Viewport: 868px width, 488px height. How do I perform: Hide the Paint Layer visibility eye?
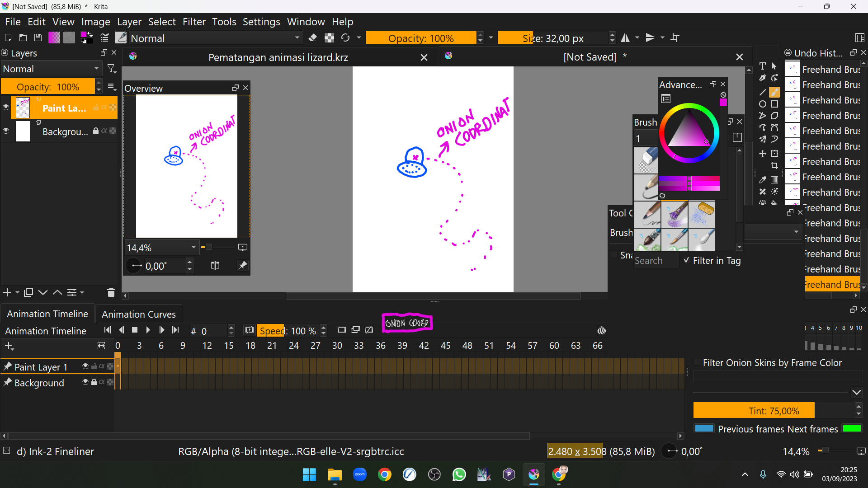[x=6, y=108]
